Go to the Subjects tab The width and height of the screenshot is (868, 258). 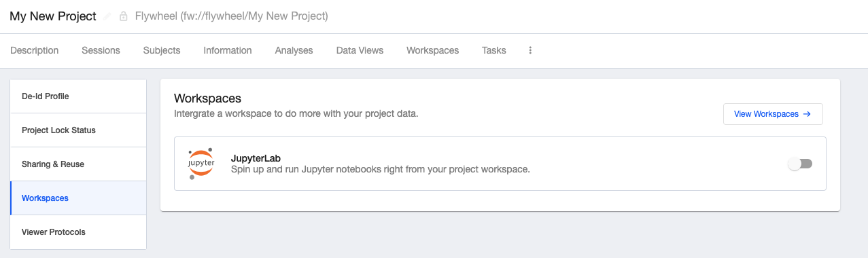coord(162,50)
